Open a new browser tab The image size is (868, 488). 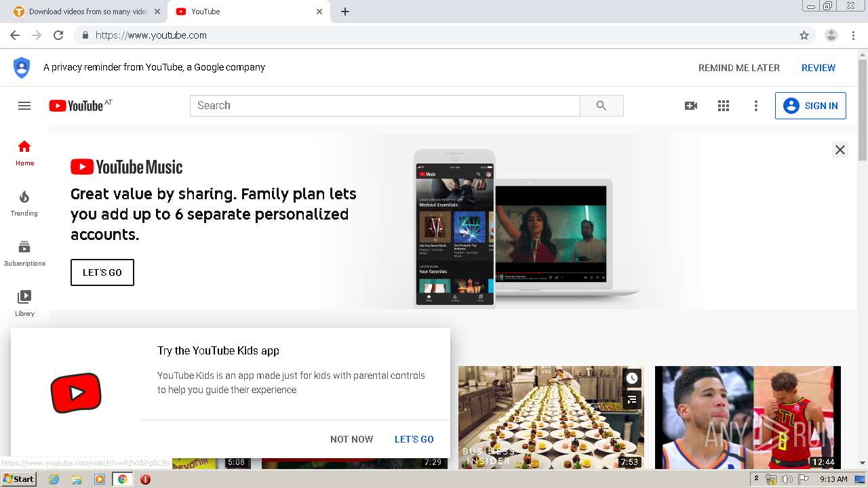coord(345,12)
